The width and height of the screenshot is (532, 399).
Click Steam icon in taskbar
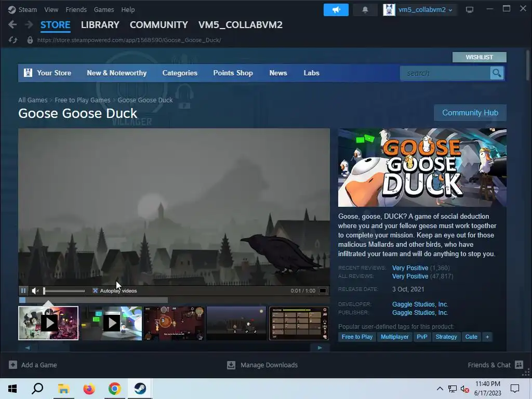click(140, 389)
